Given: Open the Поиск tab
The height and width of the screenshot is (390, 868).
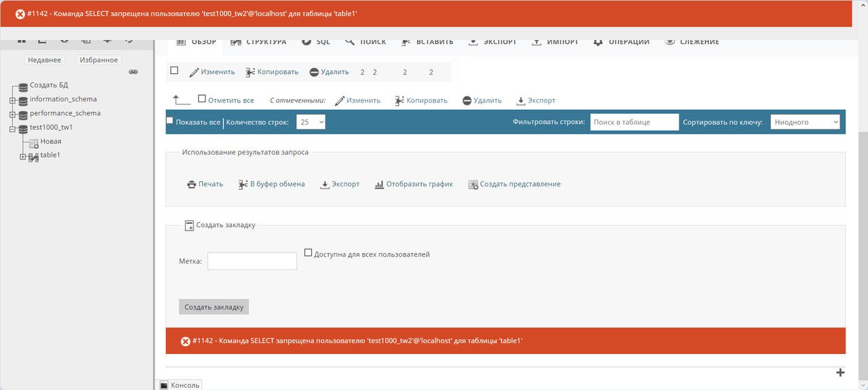Looking at the screenshot, I should (x=366, y=41).
